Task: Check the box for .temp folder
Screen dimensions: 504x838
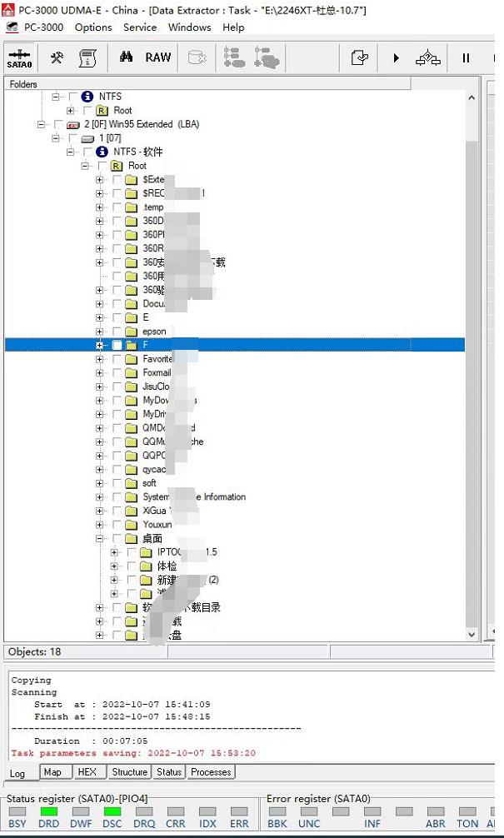Action: pyautogui.click(x=117, y=207)
